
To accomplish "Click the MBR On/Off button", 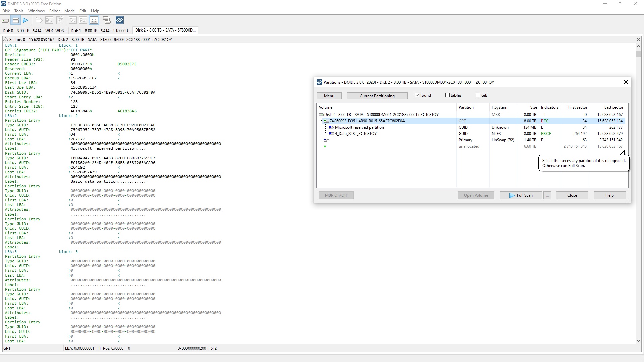I will [x=336, y=195].
